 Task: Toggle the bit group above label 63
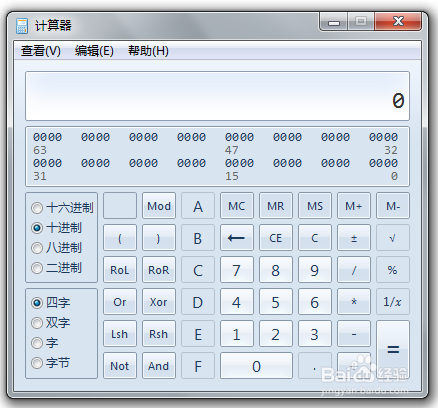(x=47, y=137)
